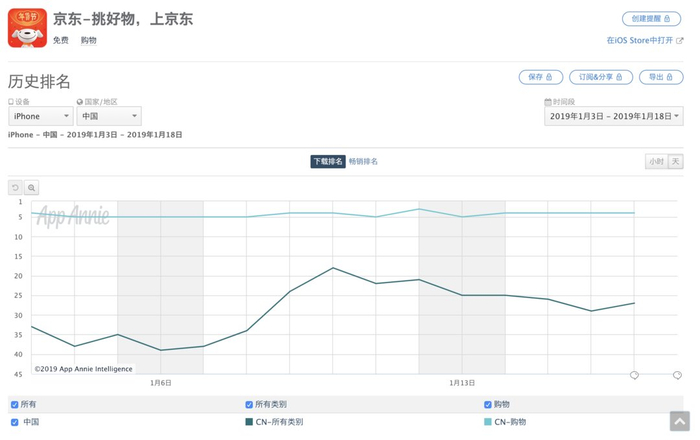Toggle the 所有类别 checkbox

pos(249,405)
